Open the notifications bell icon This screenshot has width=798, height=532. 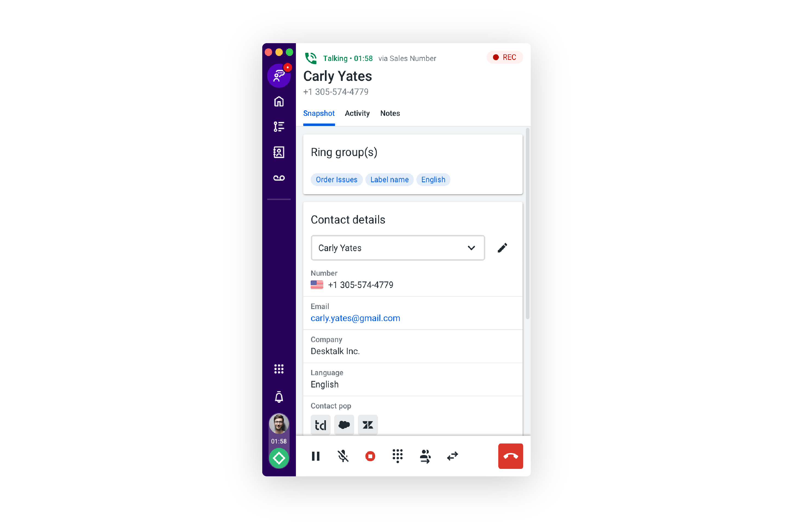click(x=279, y=397)
